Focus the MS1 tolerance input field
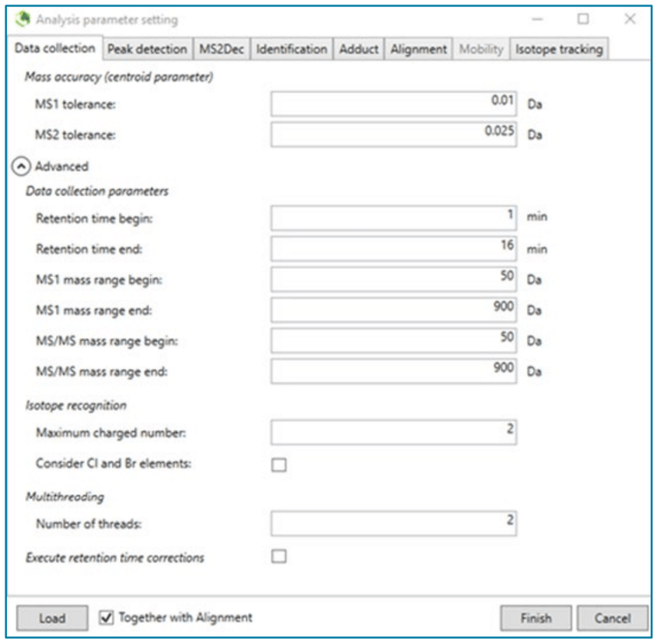Viewport: 657px width, 644px height. 393,103
